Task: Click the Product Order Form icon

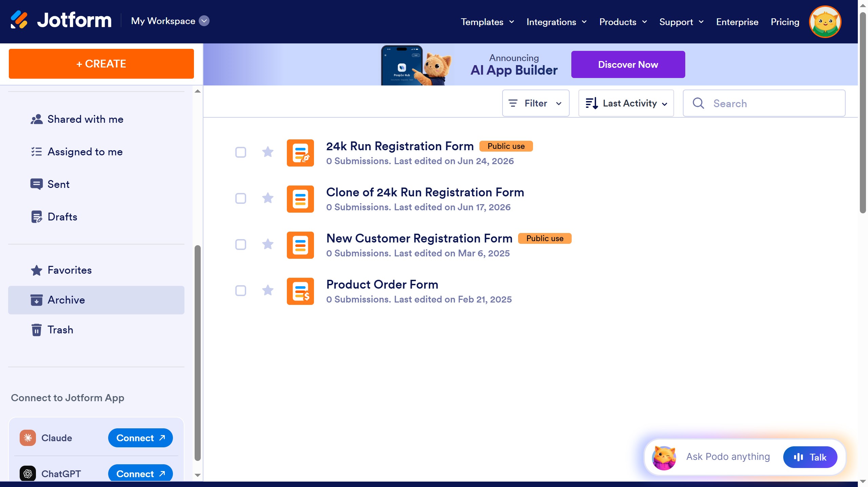Action: [x=300, y=291]
